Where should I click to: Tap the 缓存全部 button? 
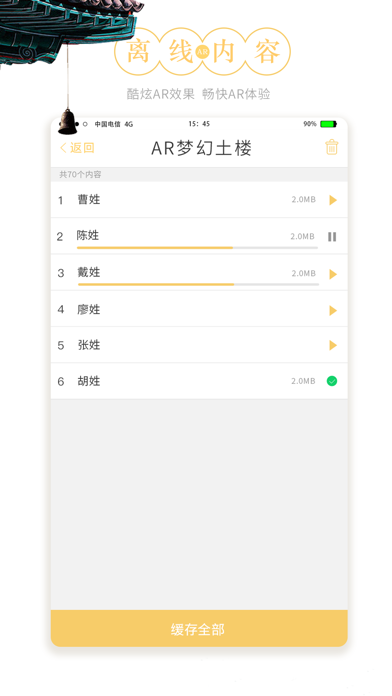199,628
